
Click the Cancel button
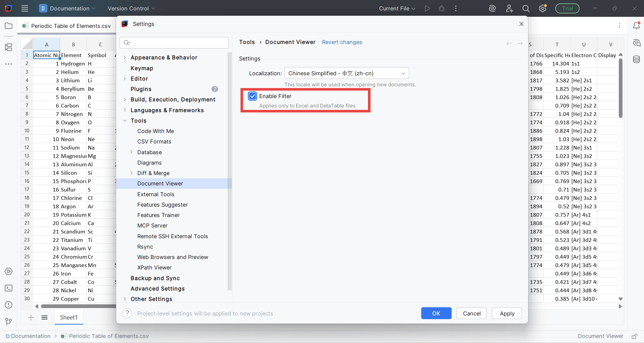tap(472, 313)
